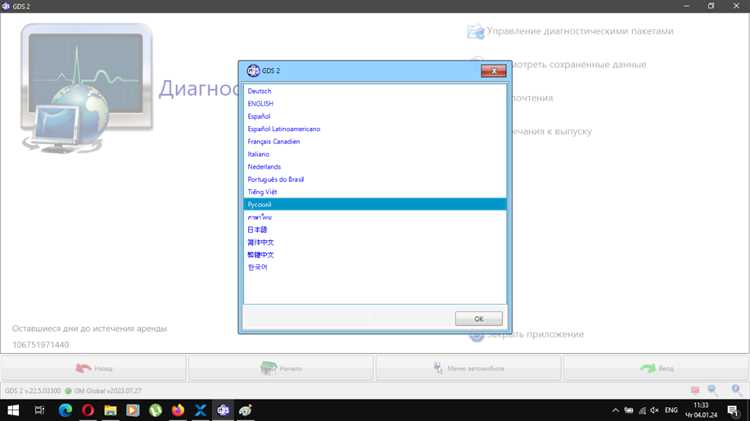Click battery icon in system tray
Image resolution: width=750 pixels, height=421 pixels.
click(629, 410)
